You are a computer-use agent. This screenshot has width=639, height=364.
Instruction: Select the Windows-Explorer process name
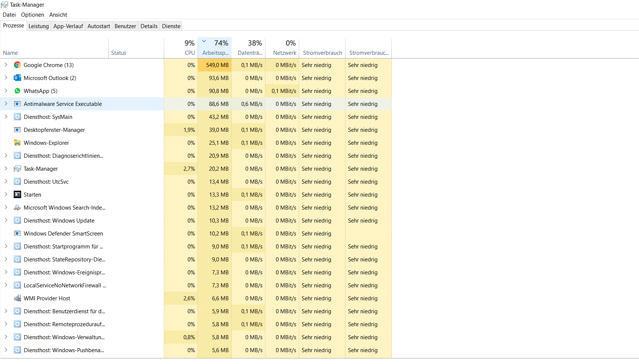coord(46,143)
